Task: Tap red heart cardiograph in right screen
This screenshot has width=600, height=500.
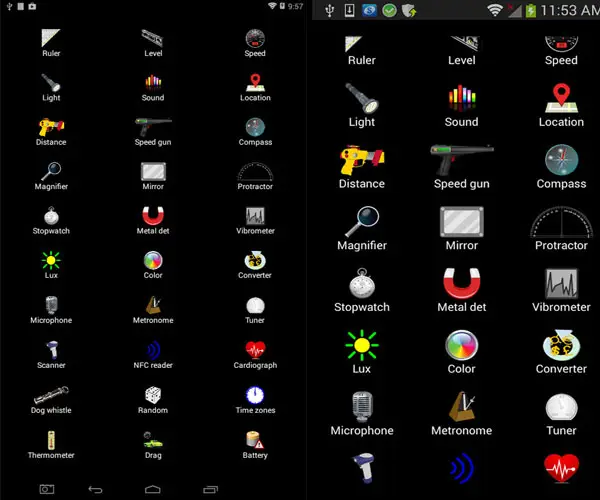Action: 561,468
